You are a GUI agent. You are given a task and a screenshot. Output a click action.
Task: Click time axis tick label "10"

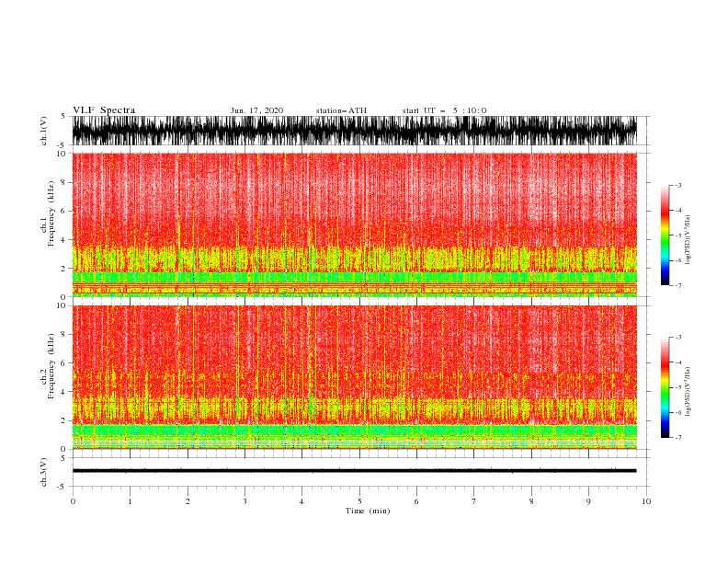pos(646,501)
